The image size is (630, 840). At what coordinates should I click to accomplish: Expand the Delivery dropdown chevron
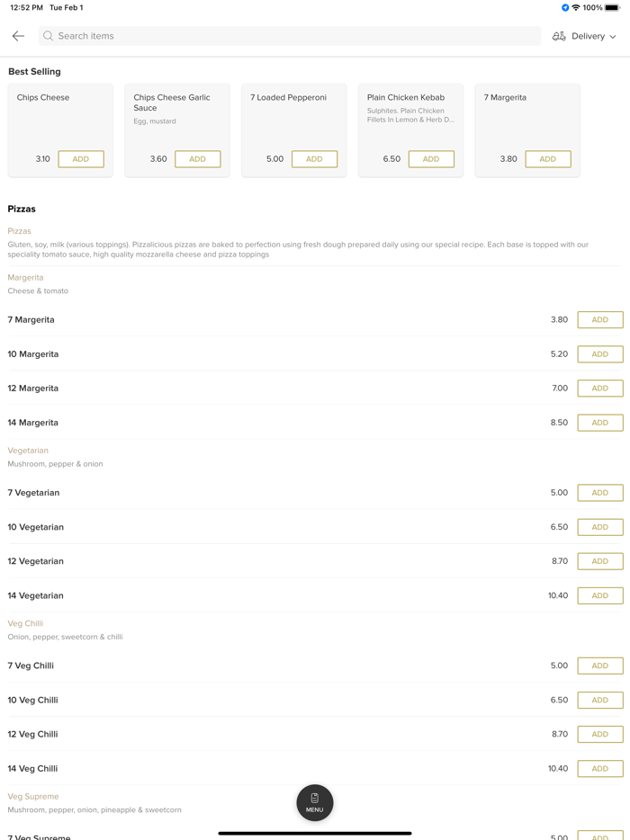point(613,37)
